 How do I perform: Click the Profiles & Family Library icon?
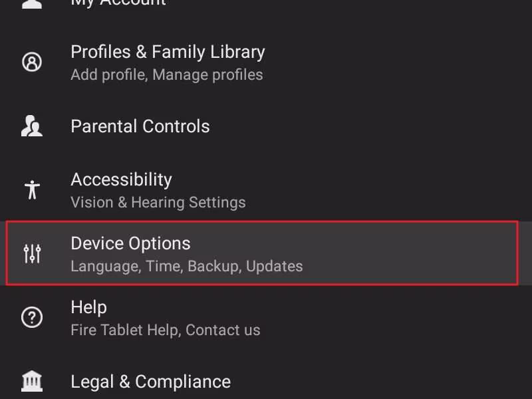tap(32, 63)
